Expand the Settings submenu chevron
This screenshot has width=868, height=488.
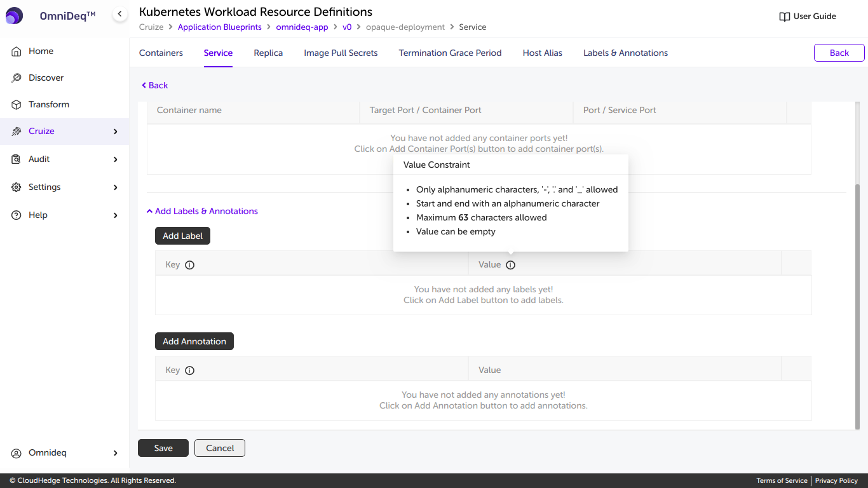point(116,187)
